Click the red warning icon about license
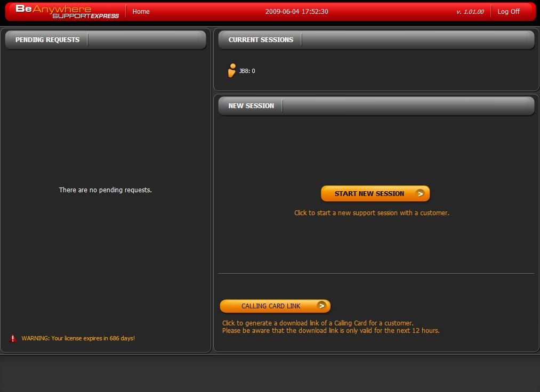 (x=13, y=338)
